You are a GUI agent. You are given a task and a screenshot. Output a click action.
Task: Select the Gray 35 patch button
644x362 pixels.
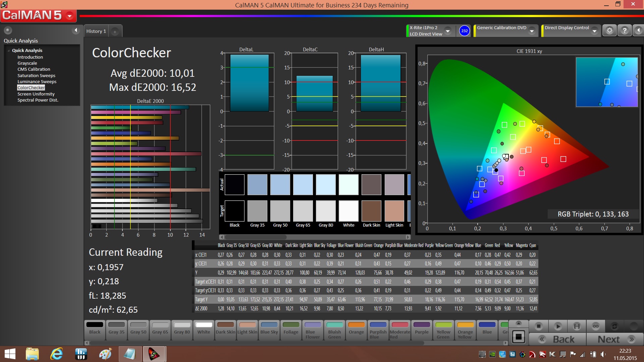pos(116,330)
